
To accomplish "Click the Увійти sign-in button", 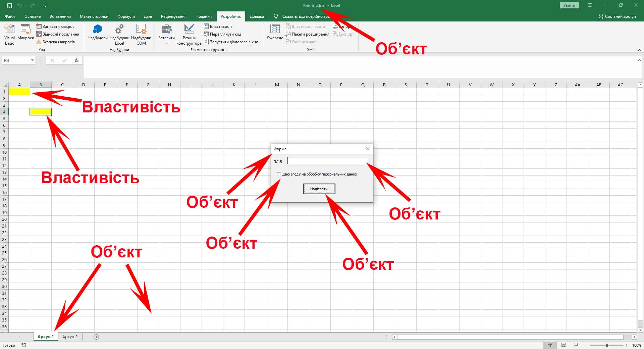I will (569, 5).
